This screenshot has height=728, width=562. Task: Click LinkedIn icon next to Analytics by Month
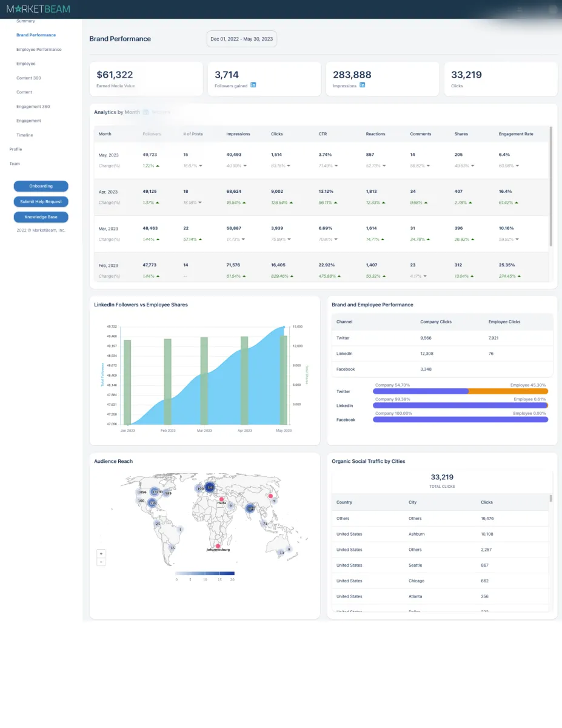point(146,112)
